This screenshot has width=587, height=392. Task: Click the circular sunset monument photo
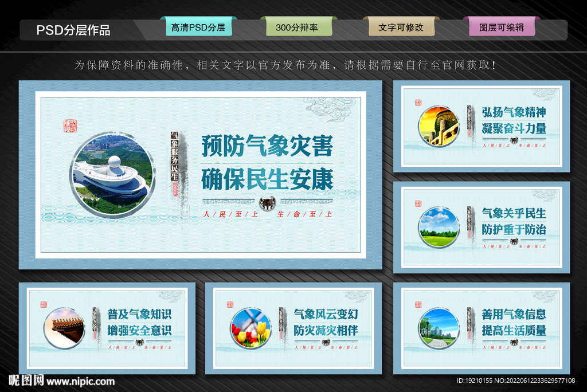tap(439, 126)
